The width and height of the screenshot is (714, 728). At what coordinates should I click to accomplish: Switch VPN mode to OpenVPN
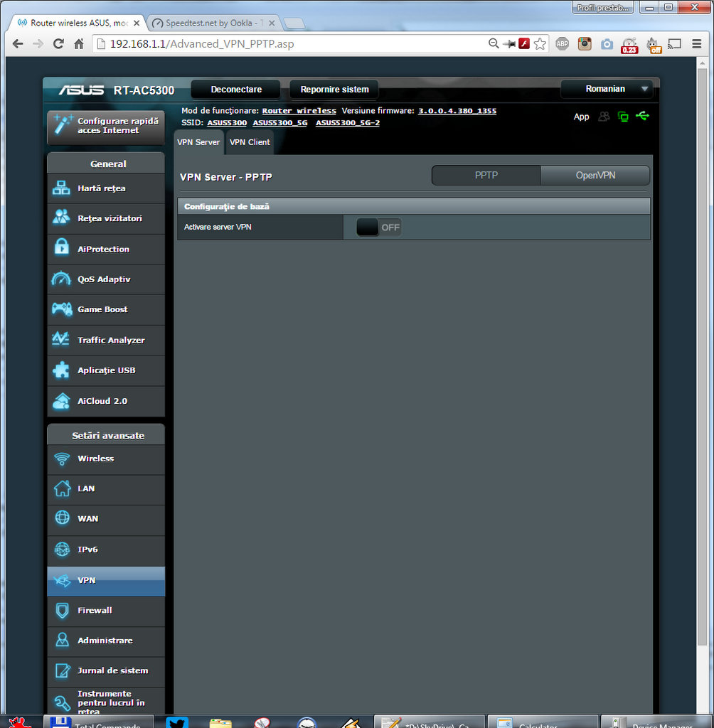point(595,175)
